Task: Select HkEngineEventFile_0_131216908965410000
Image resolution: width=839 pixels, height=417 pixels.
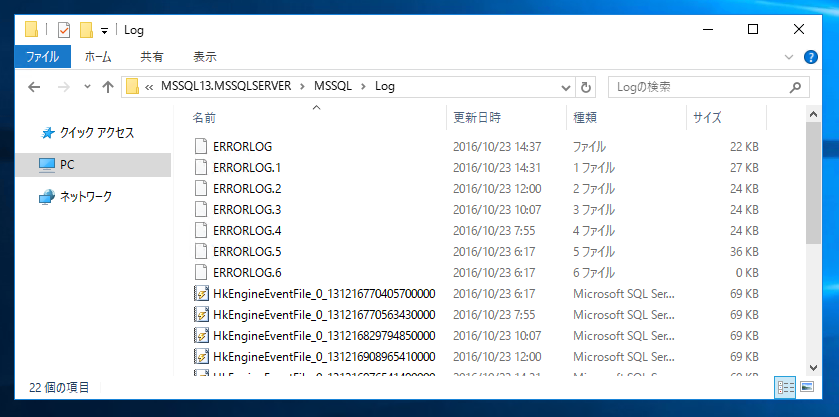Action: click(x=324, y=357)
